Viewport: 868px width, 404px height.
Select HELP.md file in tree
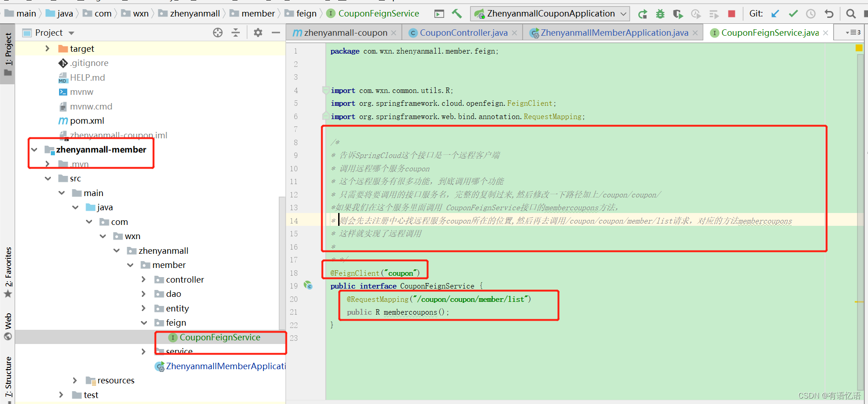pos(87,77)
